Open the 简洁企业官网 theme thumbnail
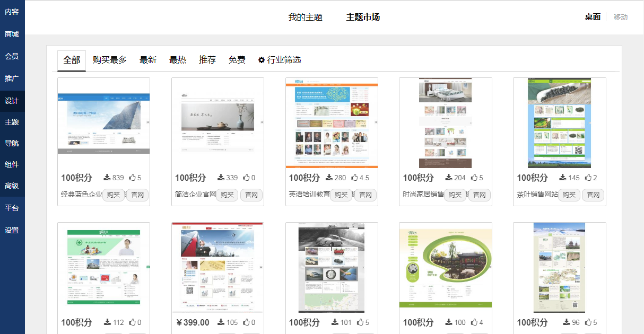644x334 pixels. tap(217, 124)
